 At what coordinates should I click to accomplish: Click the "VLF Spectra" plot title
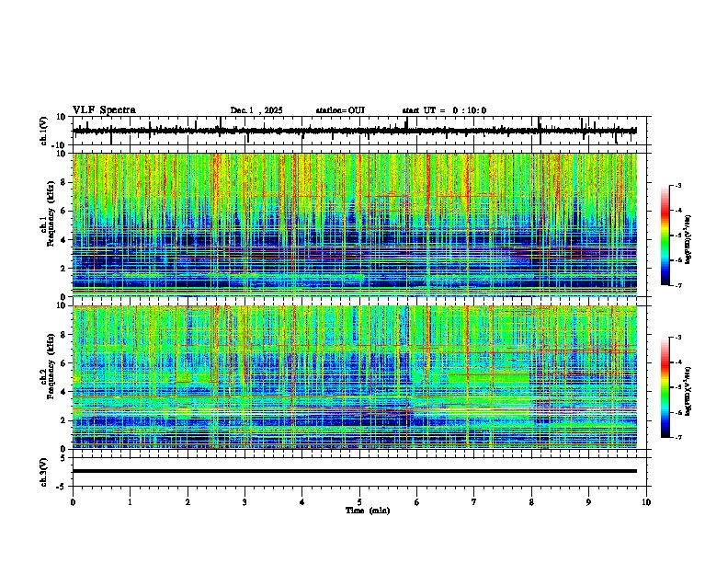104,110
